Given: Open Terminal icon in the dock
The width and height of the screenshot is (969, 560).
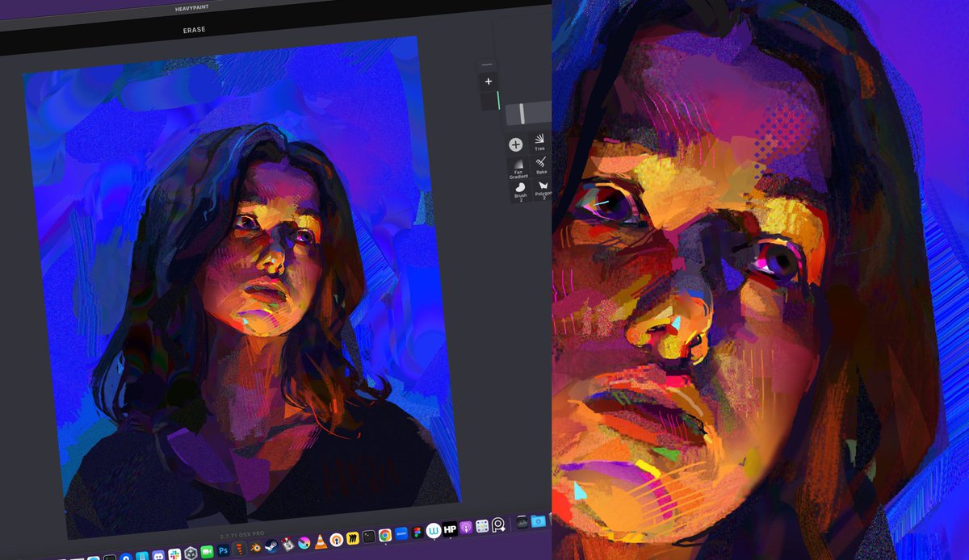Looking at the screenshot, I should (368, 538).
